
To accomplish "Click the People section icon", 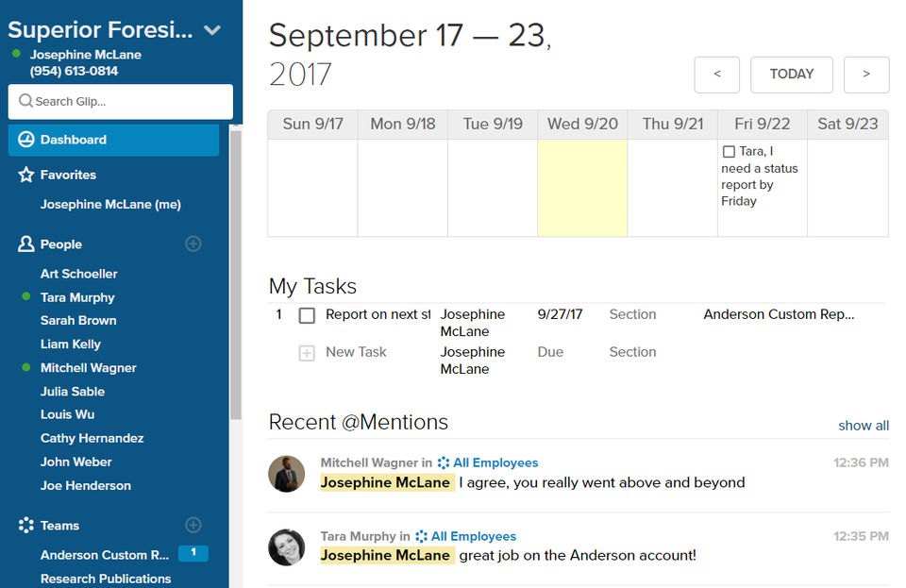I will (x=26, y=244).
